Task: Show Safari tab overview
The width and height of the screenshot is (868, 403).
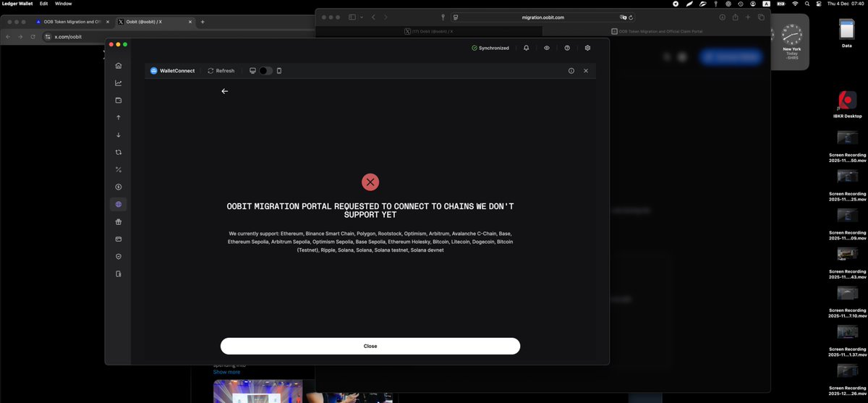Action: pos(761,17)
